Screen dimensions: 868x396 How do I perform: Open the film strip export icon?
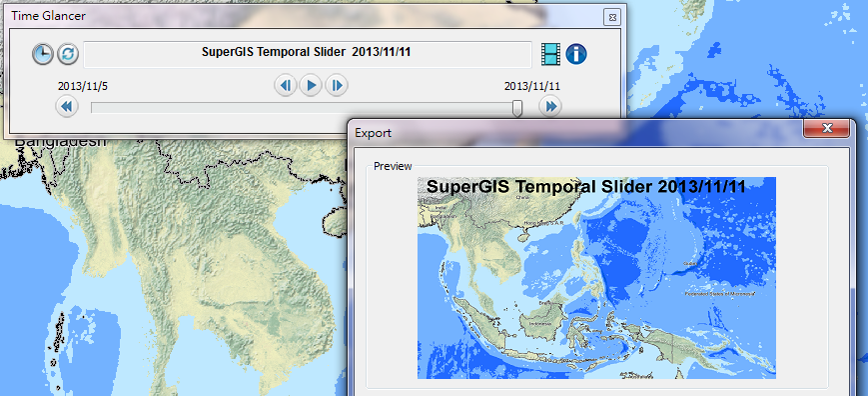click(550, 54)
